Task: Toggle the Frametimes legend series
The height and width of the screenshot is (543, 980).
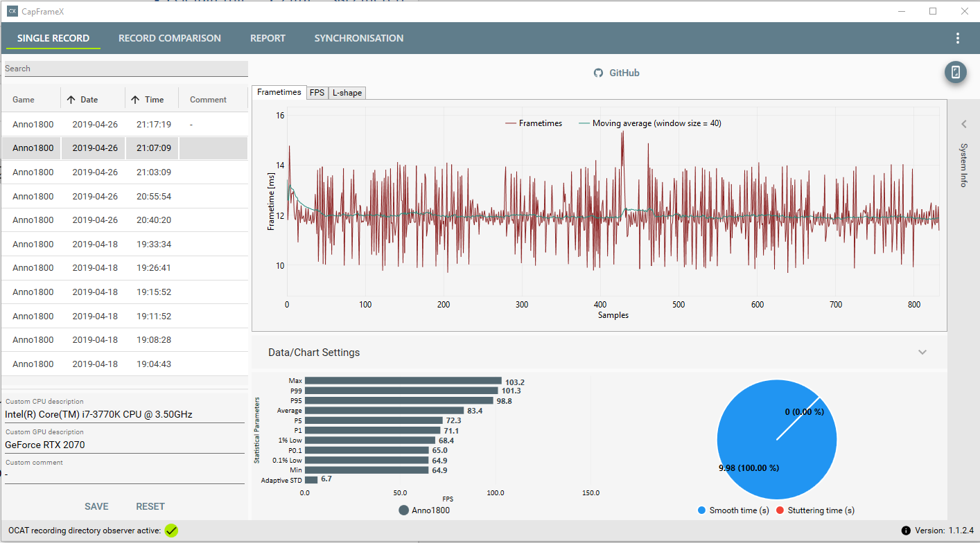Action: point(534,123)
